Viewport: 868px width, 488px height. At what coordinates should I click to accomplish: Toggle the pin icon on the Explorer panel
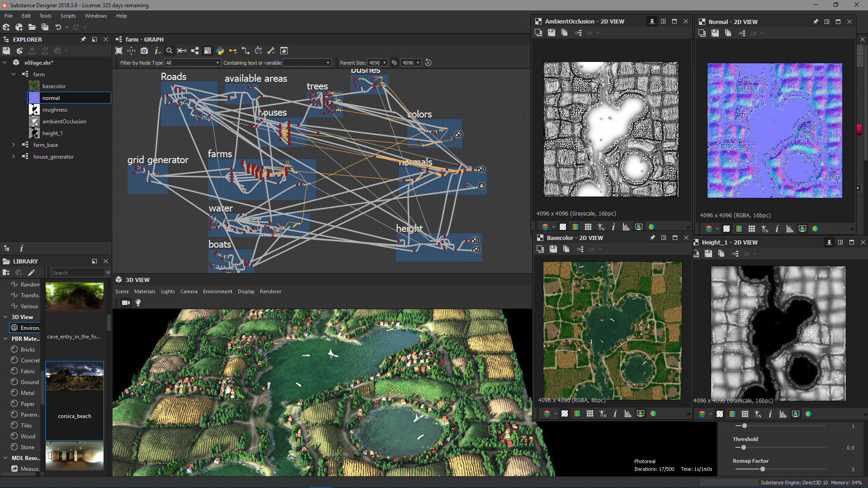click(83, 39)
